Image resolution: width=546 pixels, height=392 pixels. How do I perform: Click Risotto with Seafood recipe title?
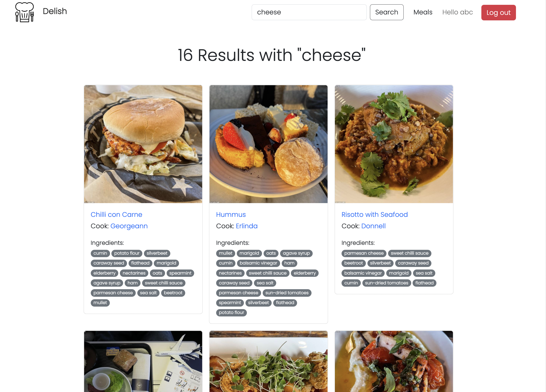(x=375, y=215)
